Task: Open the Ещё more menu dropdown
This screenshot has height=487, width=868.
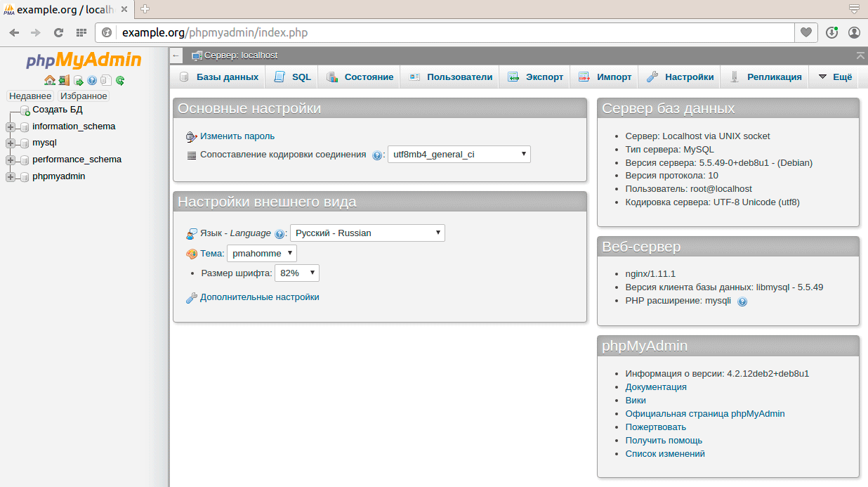Action: tap(834, 77)
